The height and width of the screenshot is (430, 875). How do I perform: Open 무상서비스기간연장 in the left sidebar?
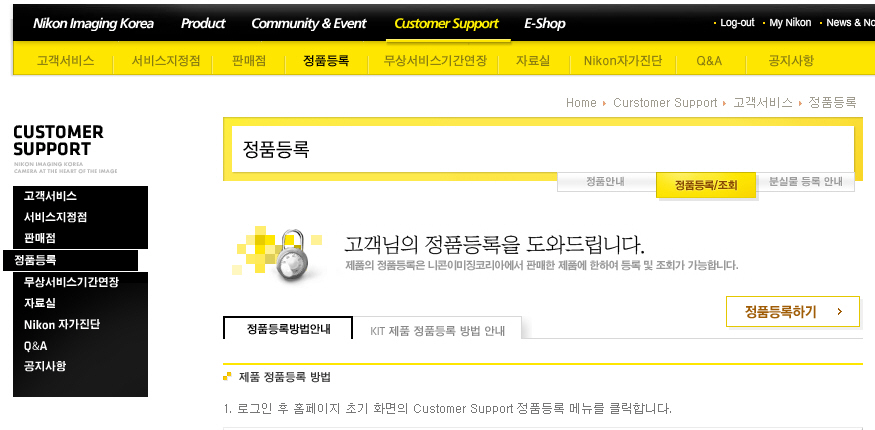[x=71, y=282]
